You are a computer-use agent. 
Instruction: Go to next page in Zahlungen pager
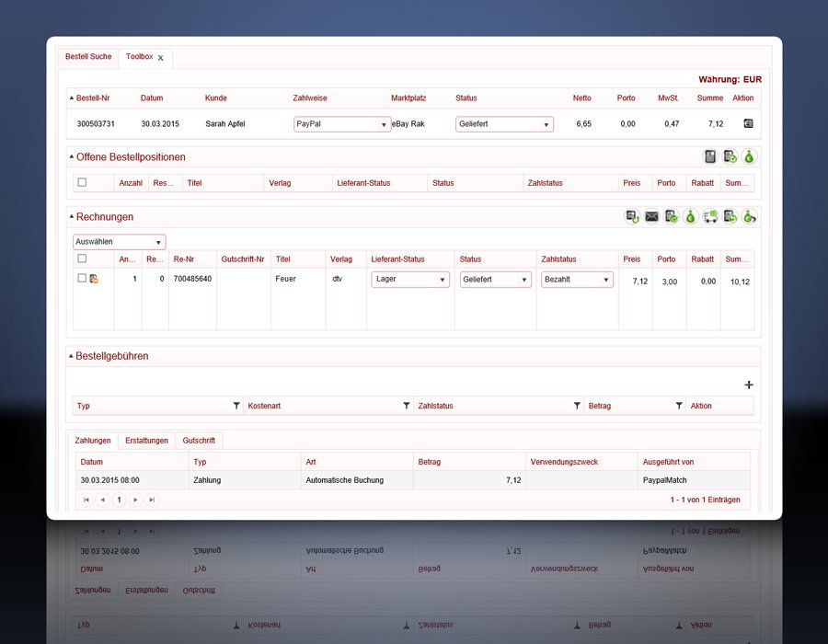[x=136, y=500]
